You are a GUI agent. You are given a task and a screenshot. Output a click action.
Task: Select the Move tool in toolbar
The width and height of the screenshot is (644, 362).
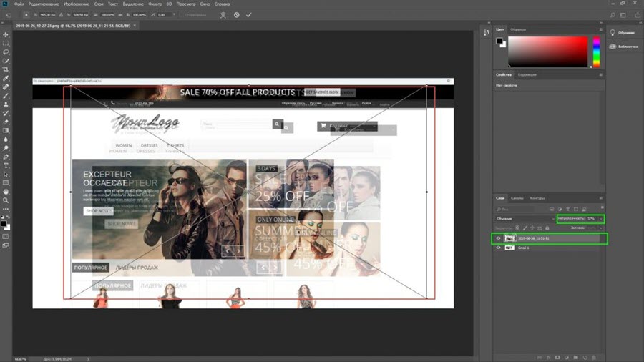[x=6, y=34]
